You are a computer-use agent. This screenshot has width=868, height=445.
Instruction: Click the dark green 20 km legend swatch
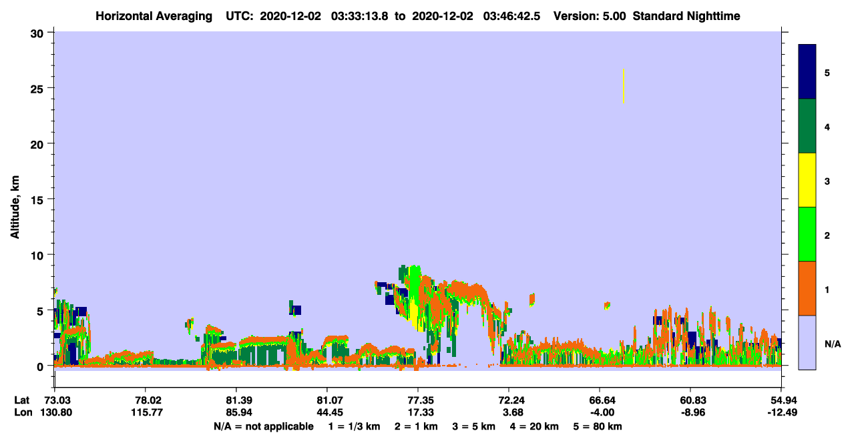coord(807,126)
